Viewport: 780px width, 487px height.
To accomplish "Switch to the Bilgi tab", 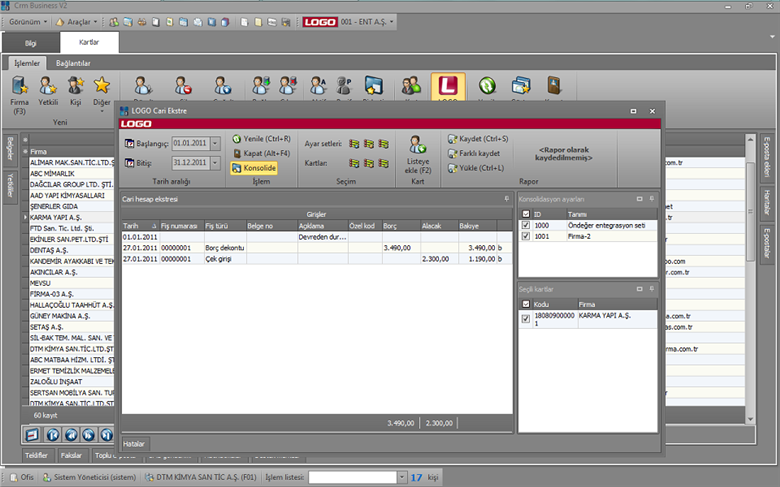I will coord(31,43).
